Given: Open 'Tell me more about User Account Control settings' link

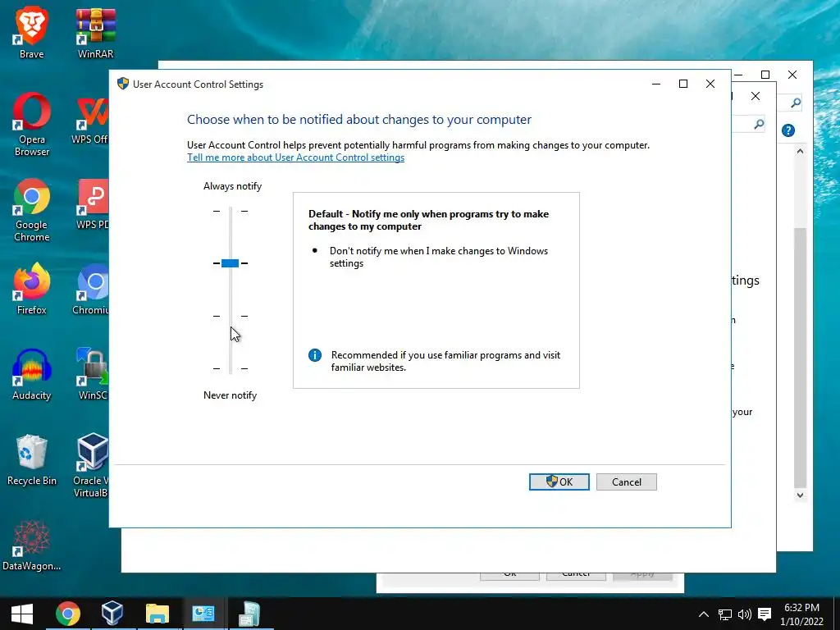Looking at the screenshot, I should [x=295, y=157].
